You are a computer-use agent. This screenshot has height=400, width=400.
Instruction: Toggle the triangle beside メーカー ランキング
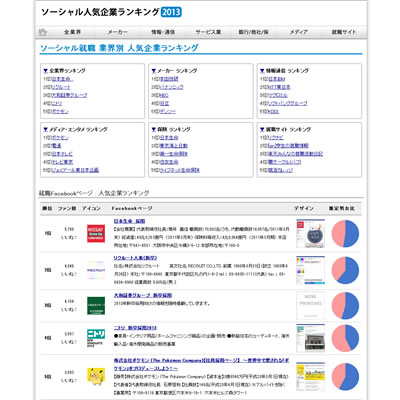pyautogui.click(x=154, y=71)
